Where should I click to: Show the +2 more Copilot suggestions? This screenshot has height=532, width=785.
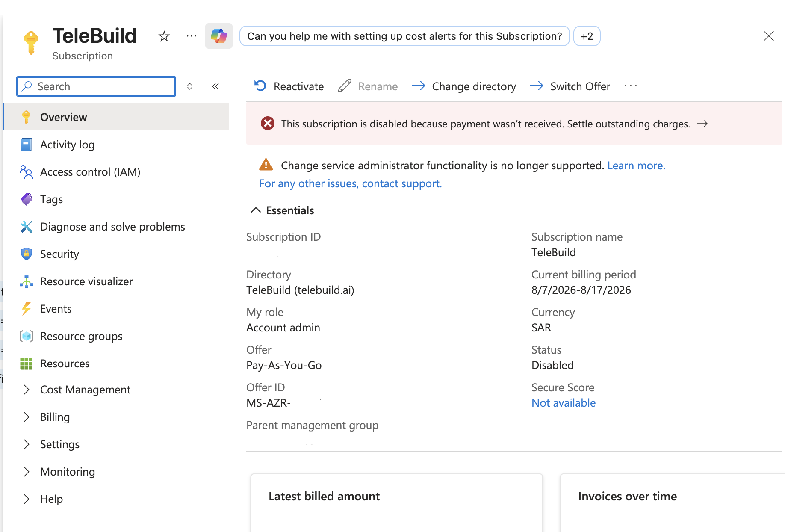(x=587, y=36)
